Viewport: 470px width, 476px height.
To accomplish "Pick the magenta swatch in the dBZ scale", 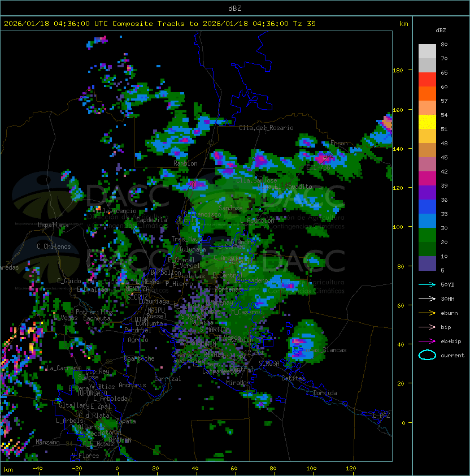I will pyautogui.click(x=427, y=179).
